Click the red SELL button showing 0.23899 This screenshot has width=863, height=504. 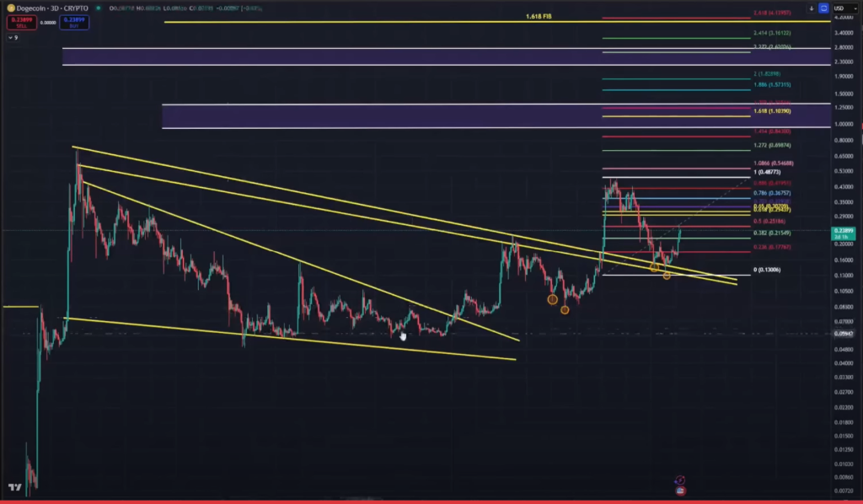click(22, 23)
